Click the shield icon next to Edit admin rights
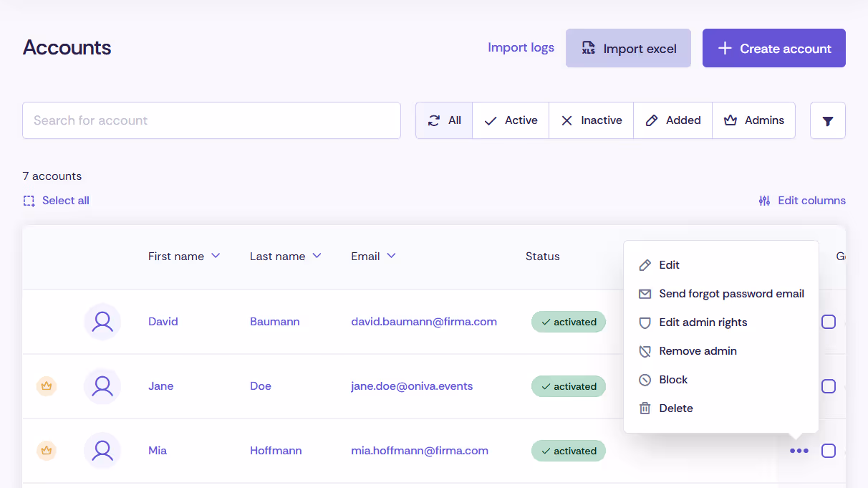This screenshot has height=488, width=868. coord(645,322)
